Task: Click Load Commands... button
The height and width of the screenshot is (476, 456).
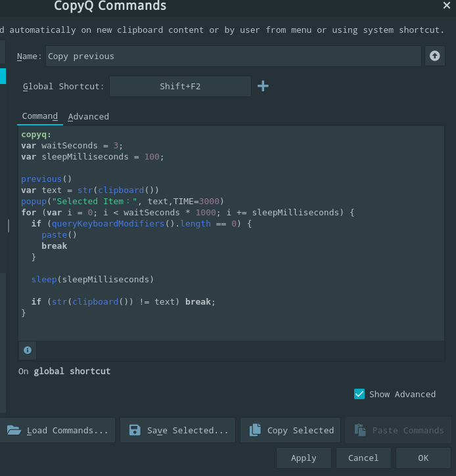Action: [x=58, y=430]
